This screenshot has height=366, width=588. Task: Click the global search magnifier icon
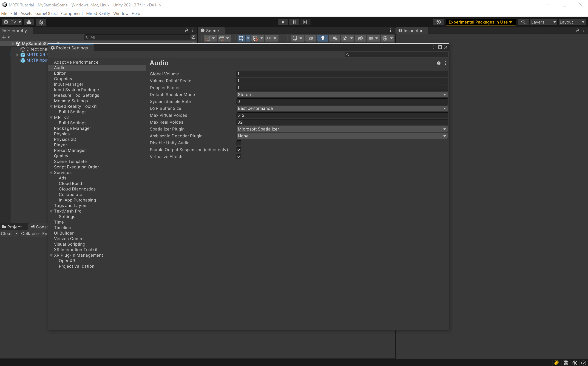(x=523, y=22)
